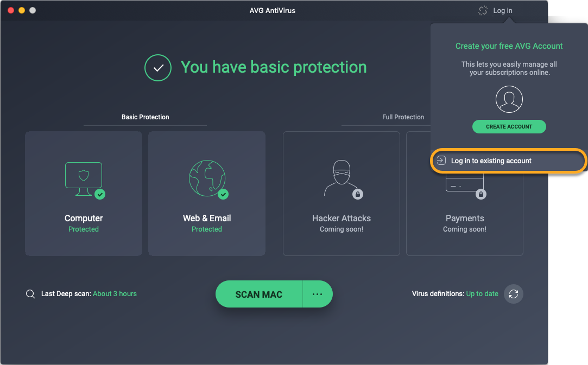Click the You have basic protection headline
Screen dimensions: 588x365
[x=274, y=67]
